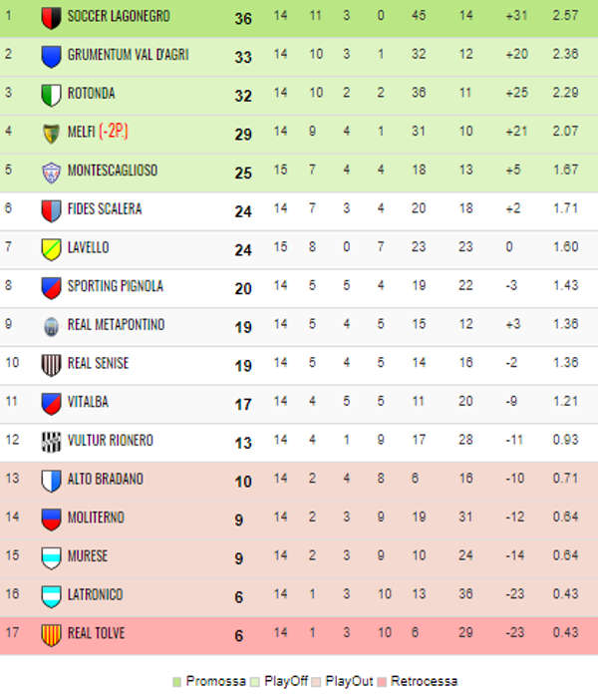Open the Fides Scalera team name
Image resolution: width=598 pixels, height=700 pixels.
[105, 209]
